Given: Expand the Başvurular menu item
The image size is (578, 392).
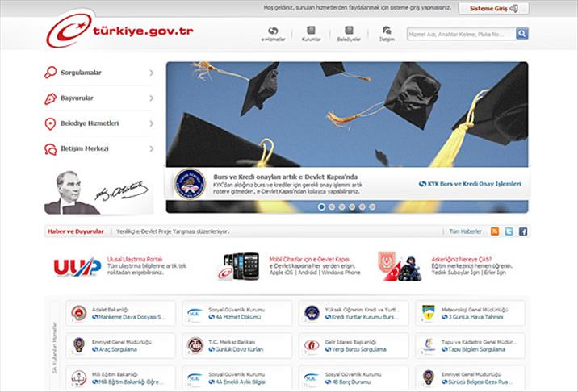Looking at the screenshot, I should pyautogui.click(x=98, y=98).
